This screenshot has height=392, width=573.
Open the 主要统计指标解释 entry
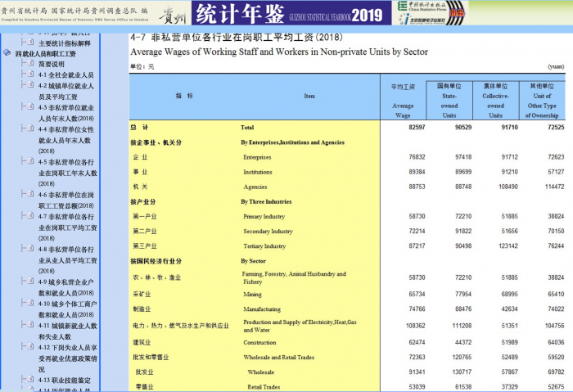click(64, 43)
